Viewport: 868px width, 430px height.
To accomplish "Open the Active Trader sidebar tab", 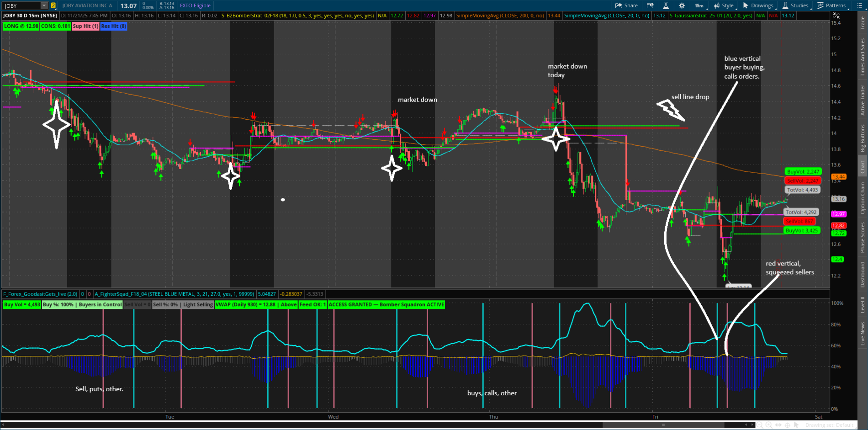I will point(863,100).
